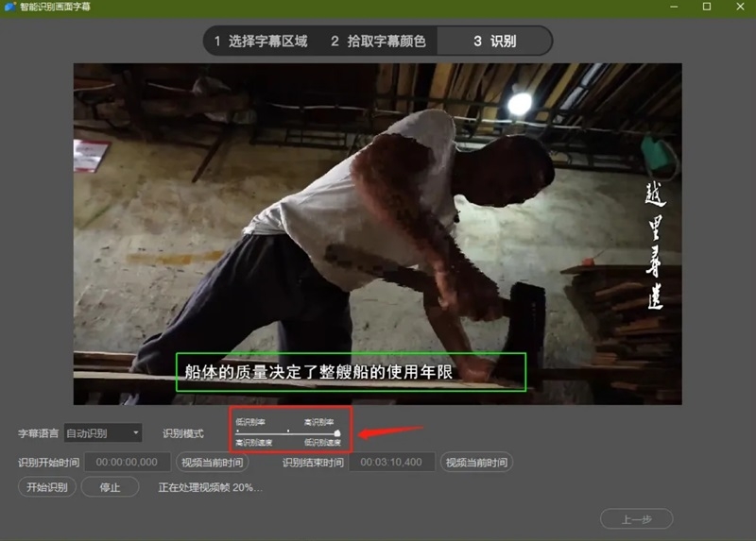Image resolution: width=756 pixels, height=541 pixels.
Task: Select step 3 识别 tab
Action: click(x=494, y=42)
